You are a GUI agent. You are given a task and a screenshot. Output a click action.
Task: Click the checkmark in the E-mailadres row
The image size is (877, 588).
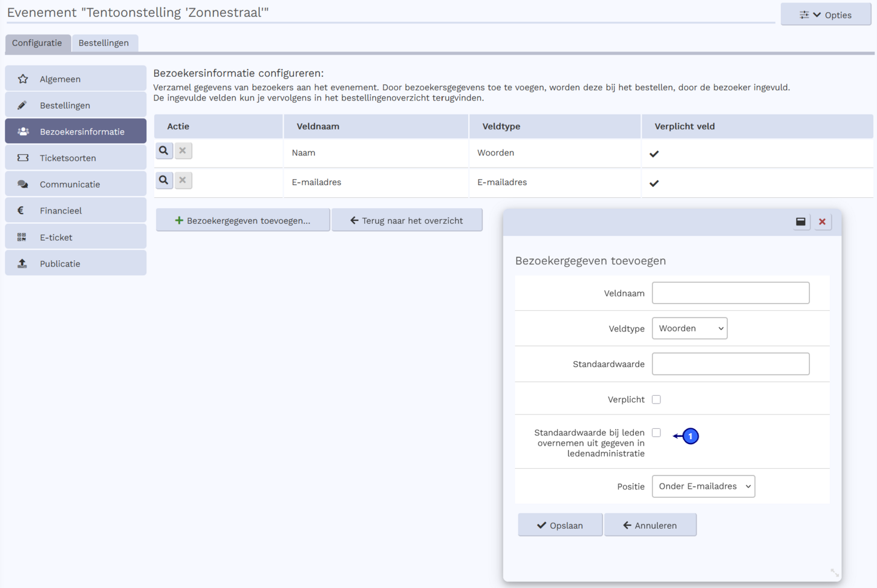click(x=654, y=183)
